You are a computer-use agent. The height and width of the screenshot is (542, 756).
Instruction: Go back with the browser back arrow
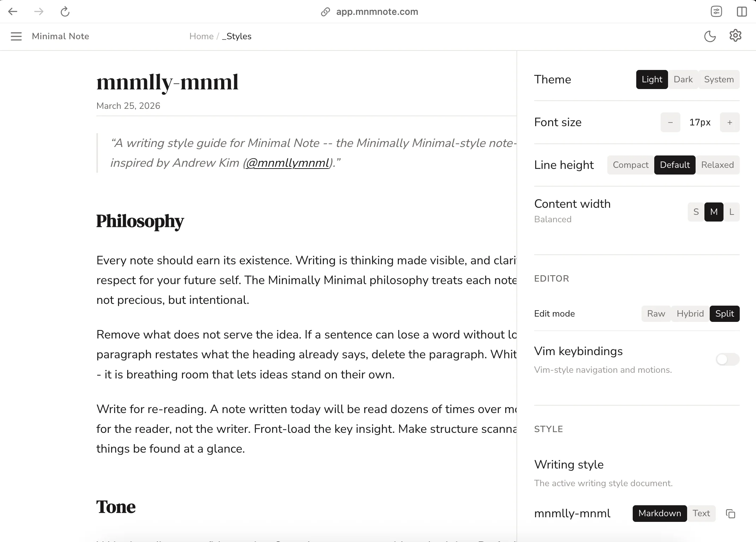click(13, 12)
